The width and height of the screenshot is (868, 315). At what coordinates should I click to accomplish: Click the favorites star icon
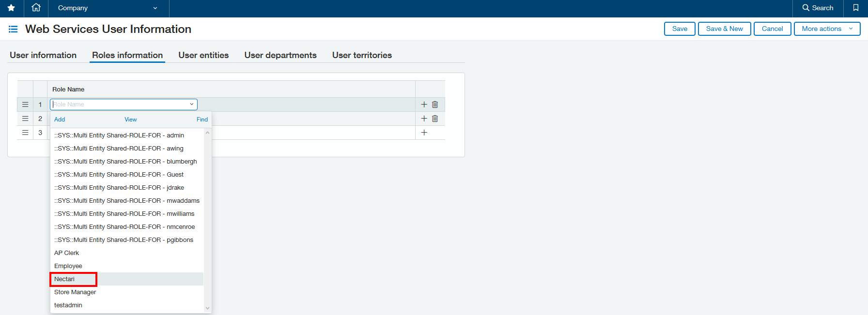pos(11,8)
